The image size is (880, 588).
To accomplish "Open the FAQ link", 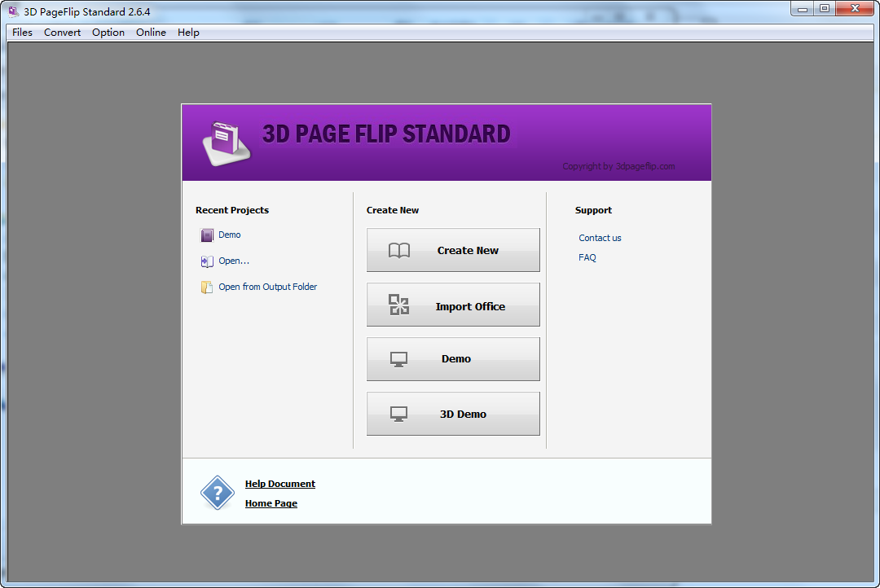I will click(x=587, y=257).
